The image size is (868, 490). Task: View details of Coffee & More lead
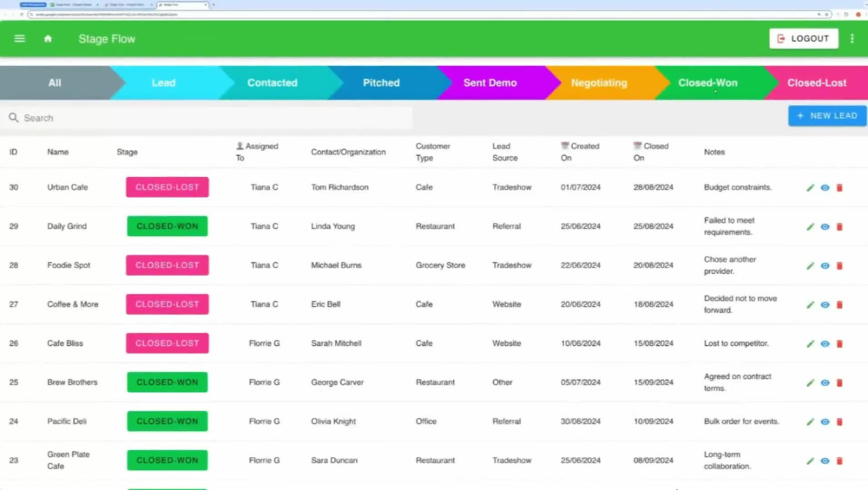[x=825, y=304]
